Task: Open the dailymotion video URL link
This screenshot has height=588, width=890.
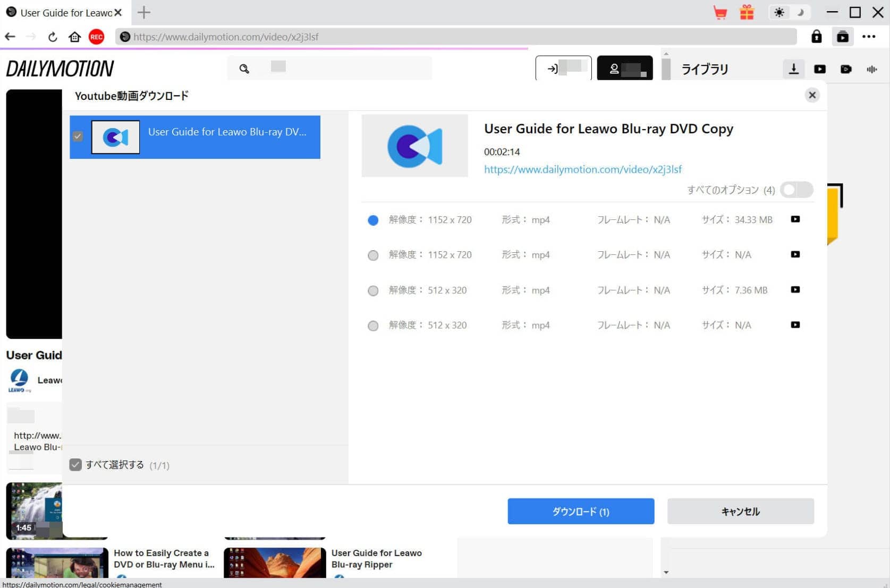Action: pyautogui.click(x=582, y=169)
